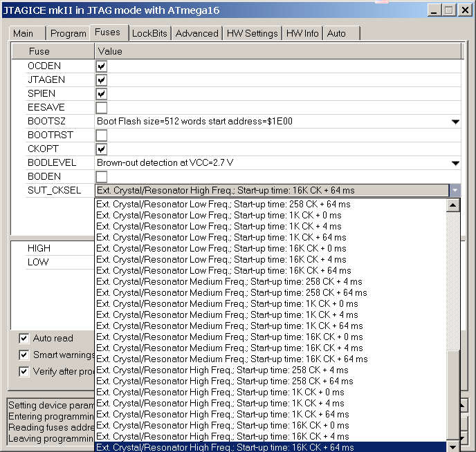This screenshot has width=476, height=452.
Task: Expand the BOOTSZ boot flash size dropdown
Action: pos(455,122)
